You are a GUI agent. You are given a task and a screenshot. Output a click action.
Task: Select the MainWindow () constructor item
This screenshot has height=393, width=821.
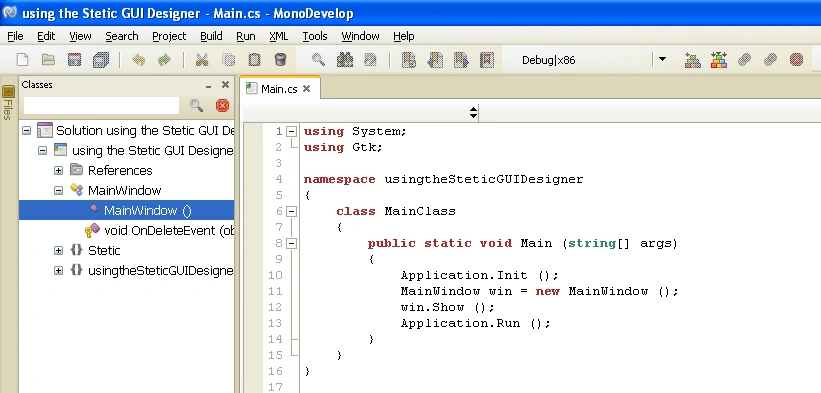(126, 210)
